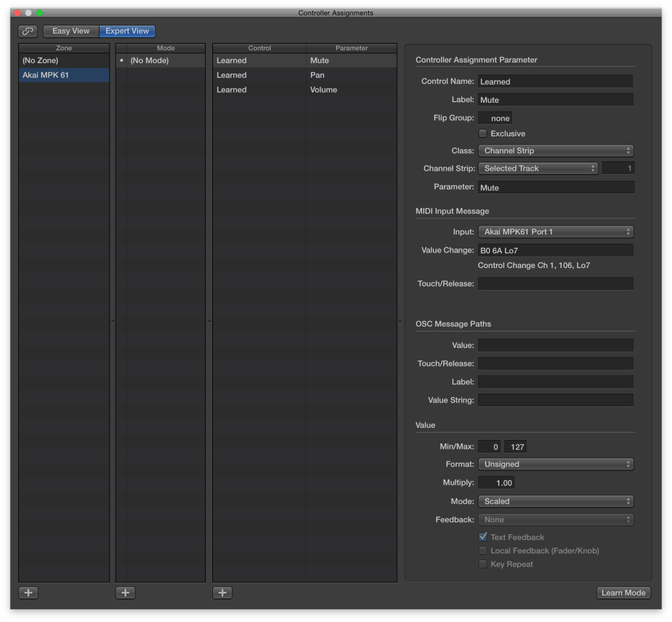Click the Value Change input field
Viewport: 672px width, 622px height.
(556, 249)
